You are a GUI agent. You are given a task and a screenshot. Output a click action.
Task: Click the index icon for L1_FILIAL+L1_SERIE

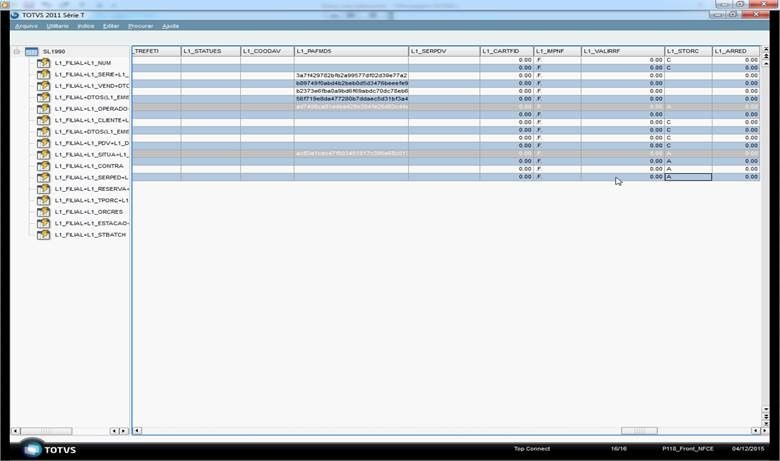pos(43,75)
